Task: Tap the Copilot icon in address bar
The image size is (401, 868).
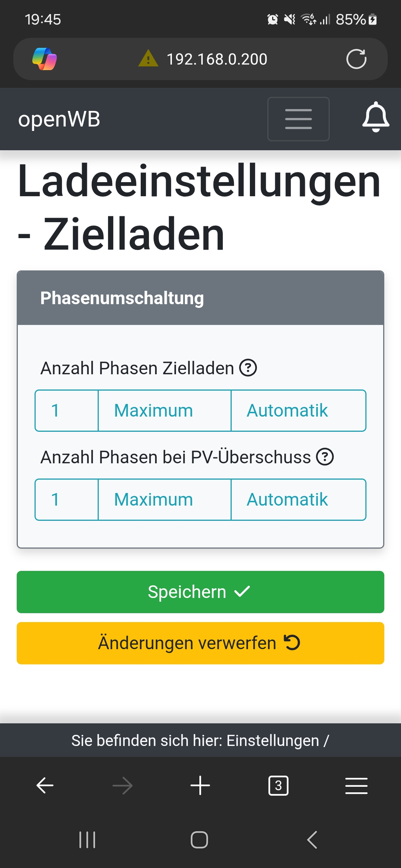Action: click(x=45, y=59)
